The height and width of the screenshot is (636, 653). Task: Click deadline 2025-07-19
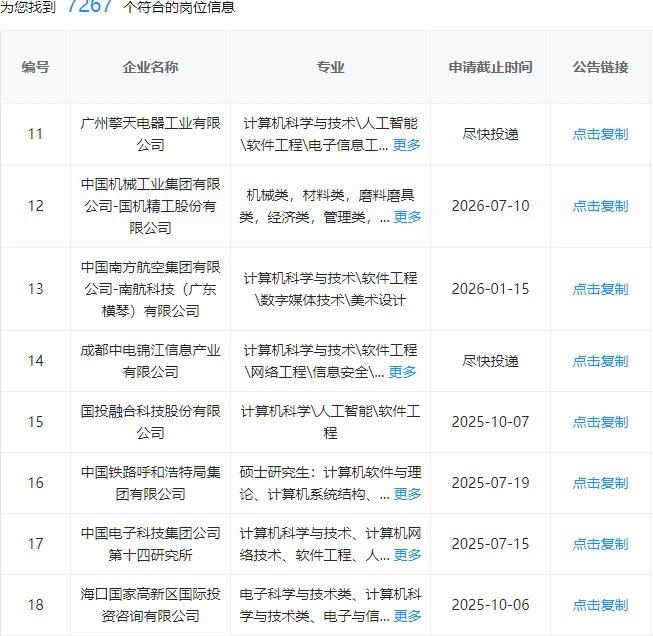[491, 483]
